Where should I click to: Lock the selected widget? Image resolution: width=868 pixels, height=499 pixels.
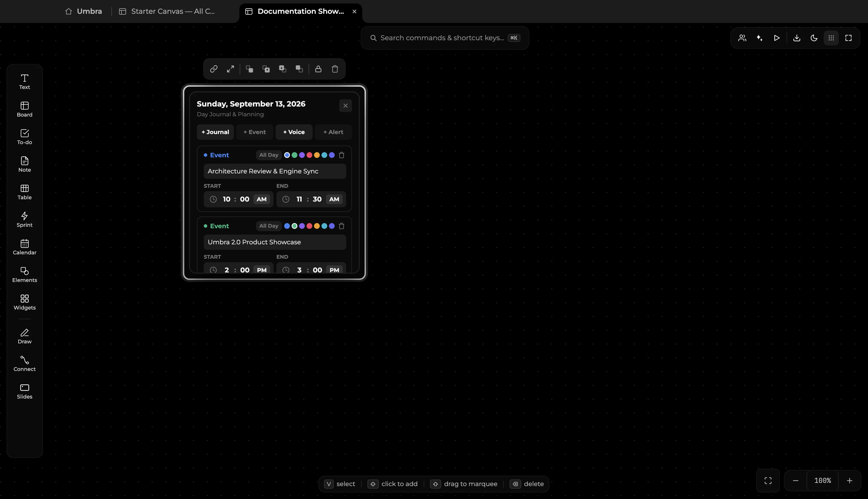coord(318,69)
